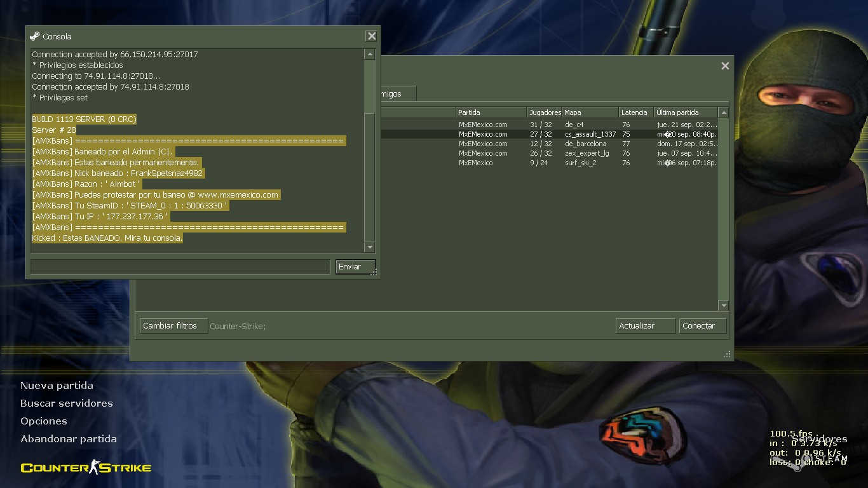Sort servers by Mapa column
This screenshot has width=868, height=488.
point(590,112)
